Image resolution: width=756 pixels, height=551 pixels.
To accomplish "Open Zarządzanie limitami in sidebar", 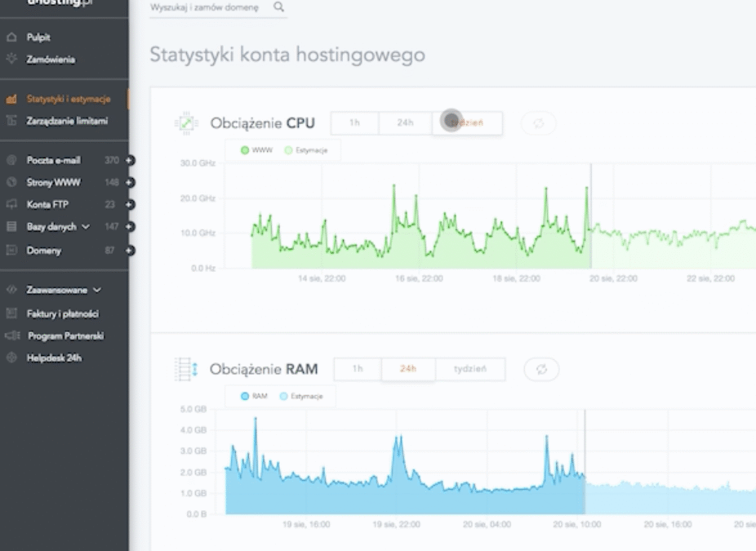I will pyautogui.click(x=66, y=122).
